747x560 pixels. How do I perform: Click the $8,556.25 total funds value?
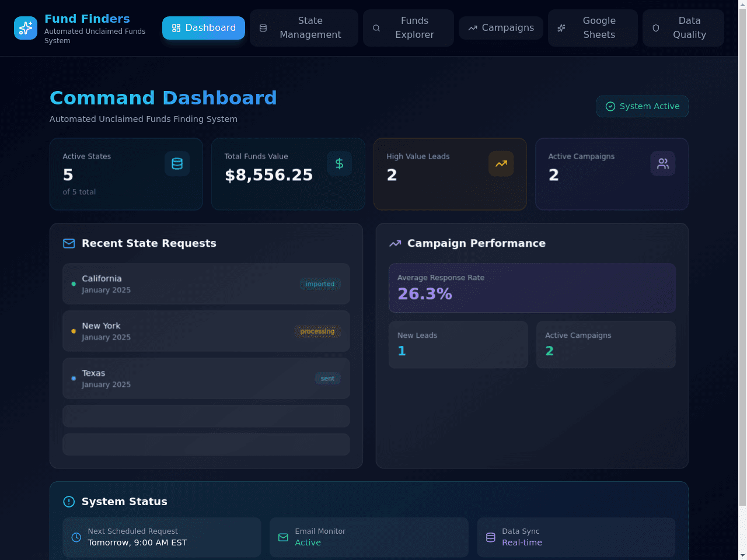tap(269, 175)
